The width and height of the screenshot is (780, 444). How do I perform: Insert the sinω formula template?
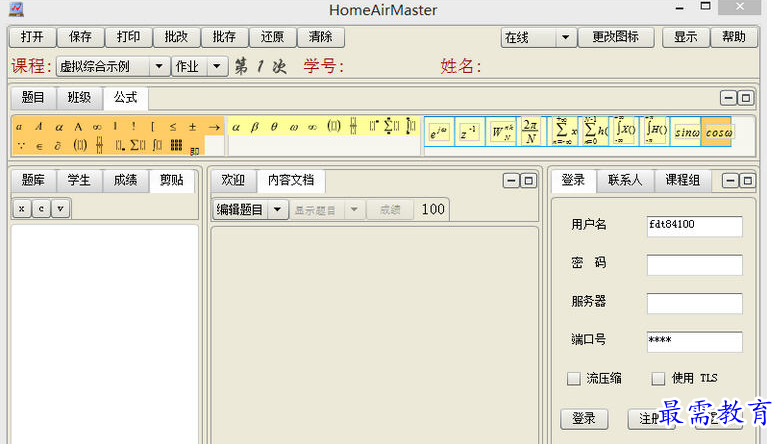686,132
